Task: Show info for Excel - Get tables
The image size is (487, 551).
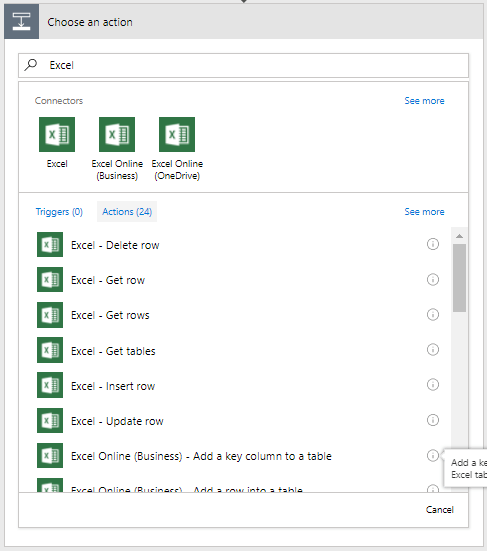Action: click(433, 349)
